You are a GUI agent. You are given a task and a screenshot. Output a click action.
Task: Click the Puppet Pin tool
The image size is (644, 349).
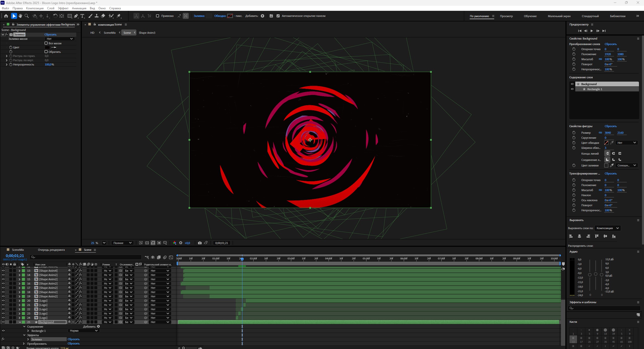[119, 16]
